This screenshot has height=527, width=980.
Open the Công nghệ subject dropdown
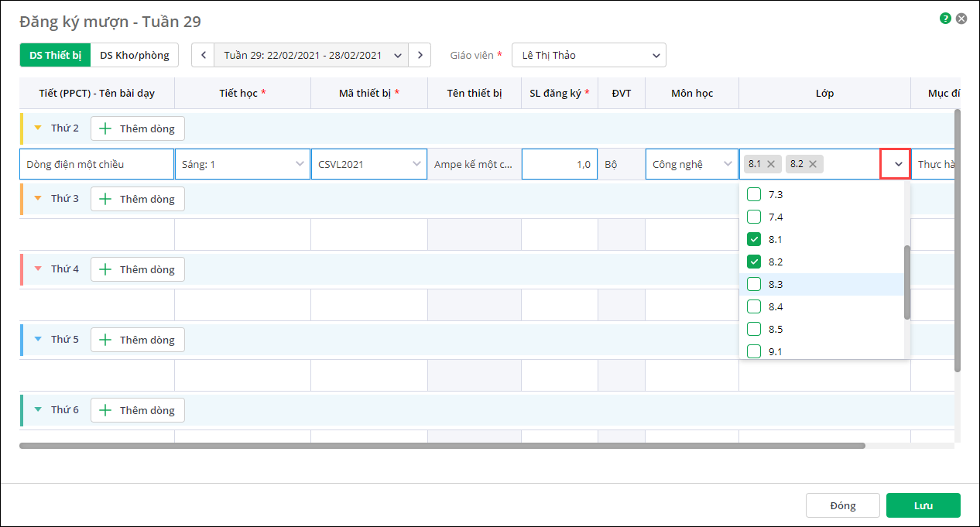(692, 164)
